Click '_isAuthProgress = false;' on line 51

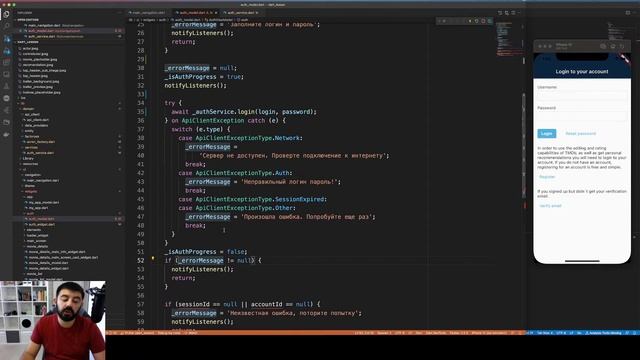click(206, 252)
